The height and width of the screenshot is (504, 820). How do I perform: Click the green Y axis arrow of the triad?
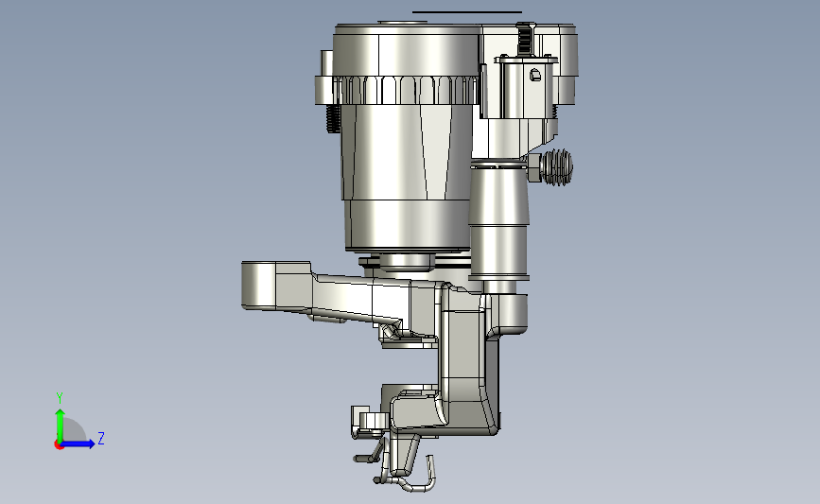click(x=61, y=426)
